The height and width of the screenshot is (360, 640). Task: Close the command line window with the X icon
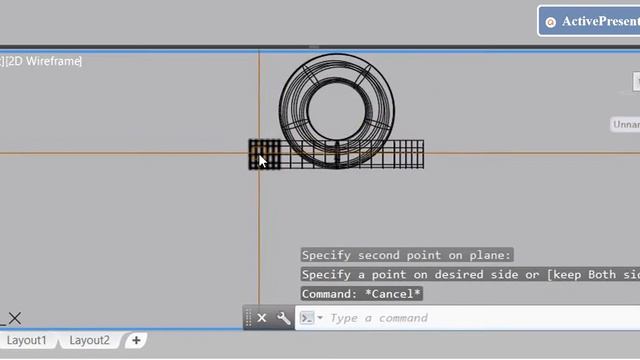262,318
